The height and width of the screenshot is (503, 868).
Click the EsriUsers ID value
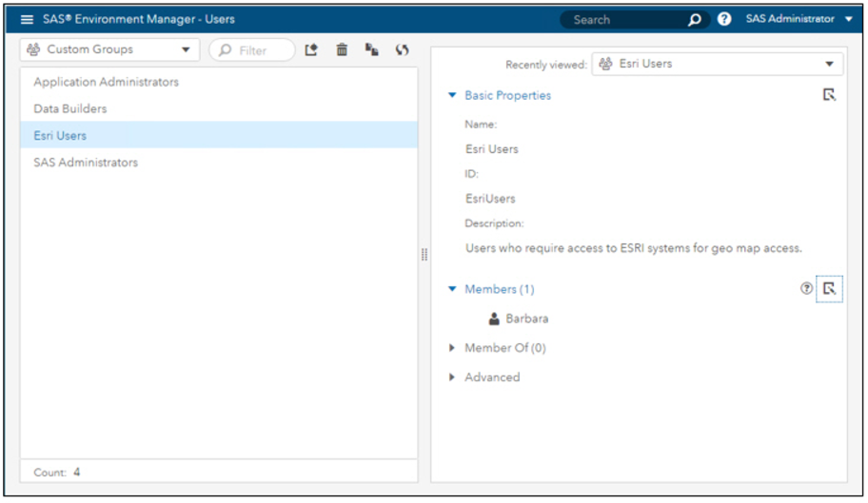(490, 199)
